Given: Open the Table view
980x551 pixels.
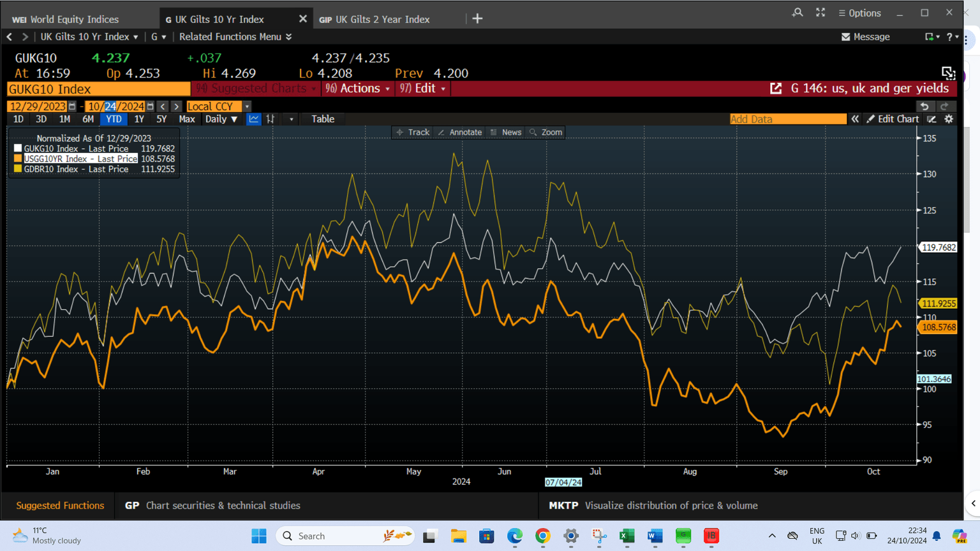Looking at the screenshot, I should coord(322,119).
